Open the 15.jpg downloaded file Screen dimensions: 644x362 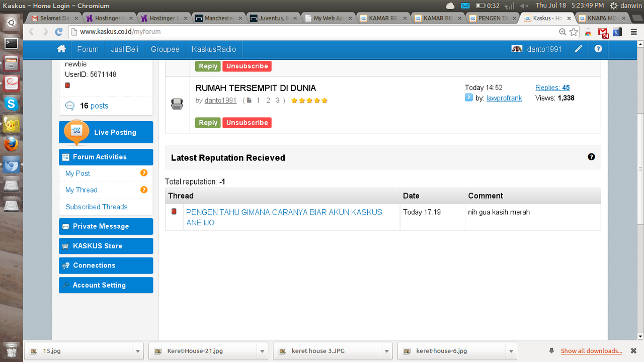point(79,351)
